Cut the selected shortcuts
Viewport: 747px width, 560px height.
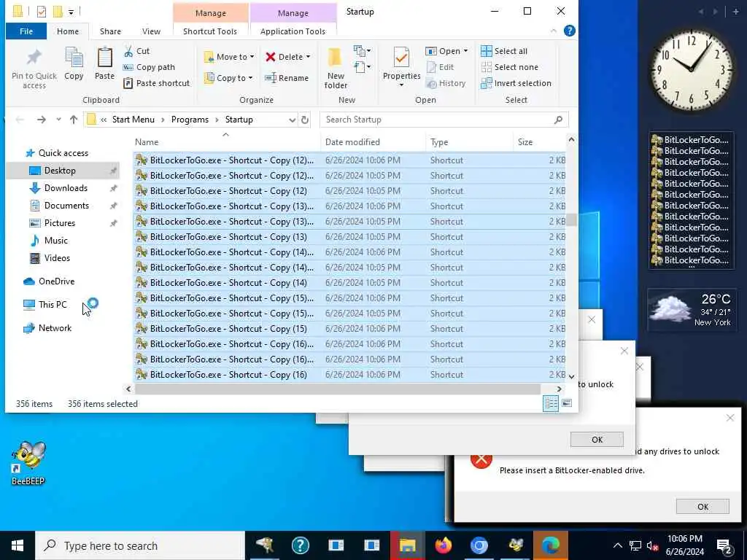point(136,51)
